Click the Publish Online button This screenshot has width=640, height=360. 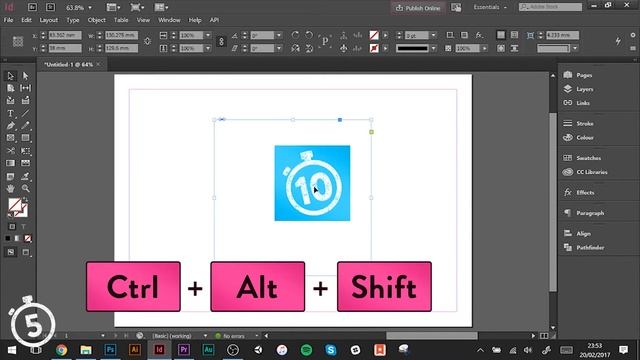click(x=418, y=8)
